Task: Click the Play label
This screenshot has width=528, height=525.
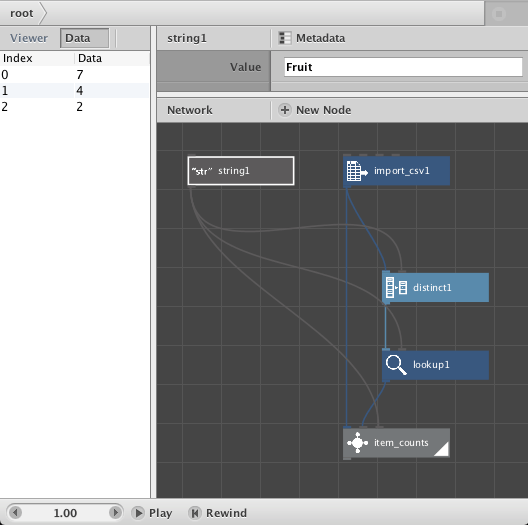Action: 160,513
